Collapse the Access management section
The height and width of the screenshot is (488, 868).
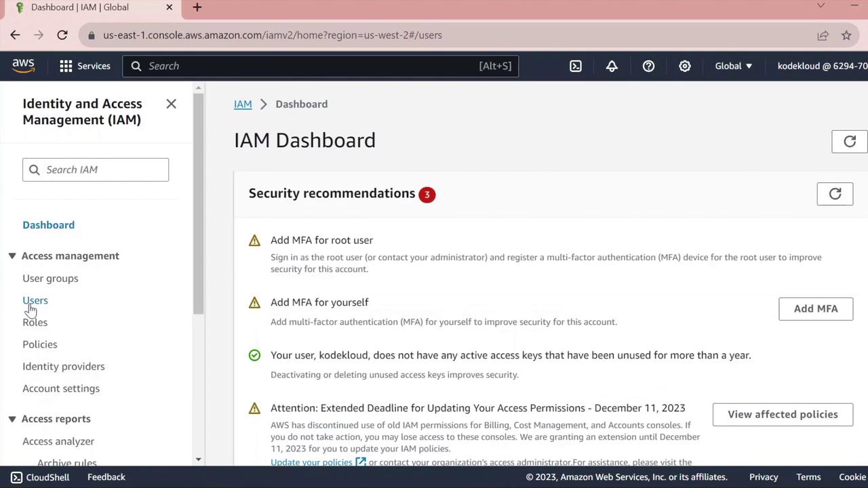12,256
